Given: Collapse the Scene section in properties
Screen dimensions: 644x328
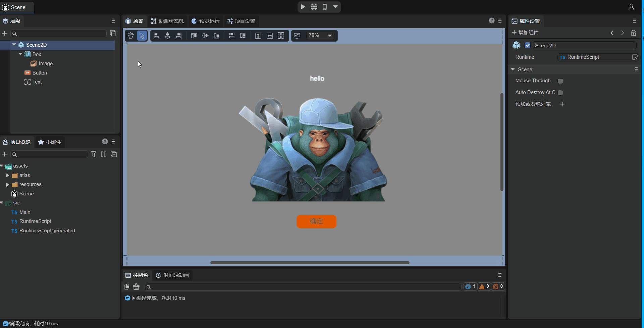Looking at the screenshot, I should pos(513,69).
